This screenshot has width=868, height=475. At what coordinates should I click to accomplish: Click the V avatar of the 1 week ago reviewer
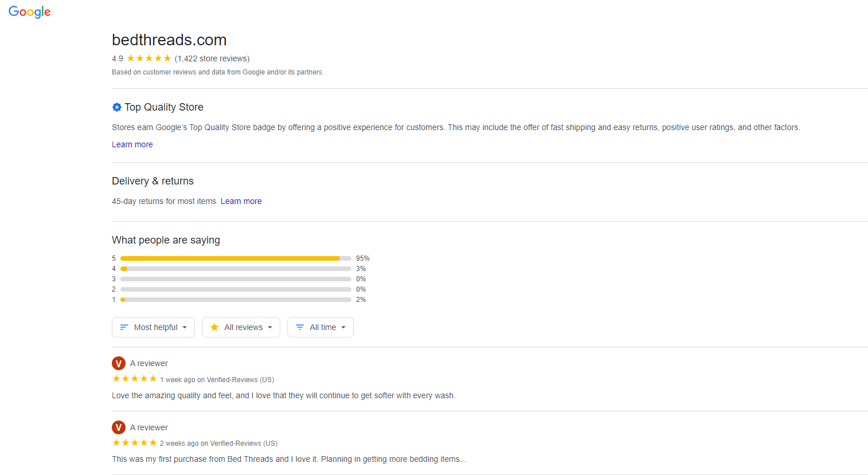point(119,363)
